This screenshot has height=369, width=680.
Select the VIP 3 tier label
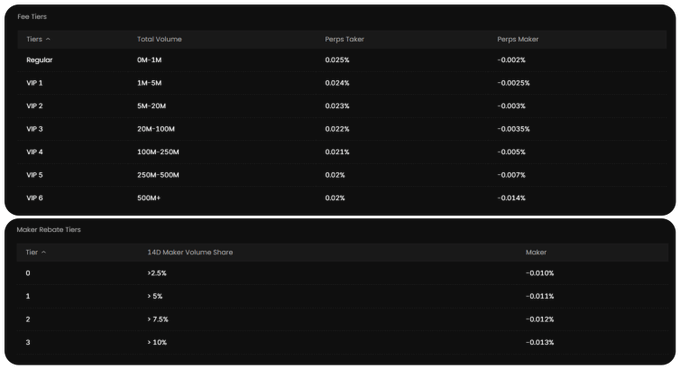tap(35, 129)
